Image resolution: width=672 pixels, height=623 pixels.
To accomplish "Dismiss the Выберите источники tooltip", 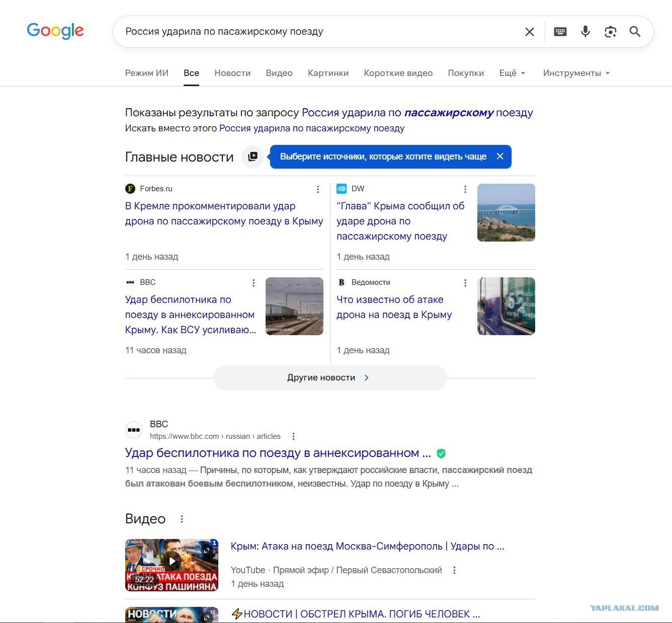I will pos(500,157).
